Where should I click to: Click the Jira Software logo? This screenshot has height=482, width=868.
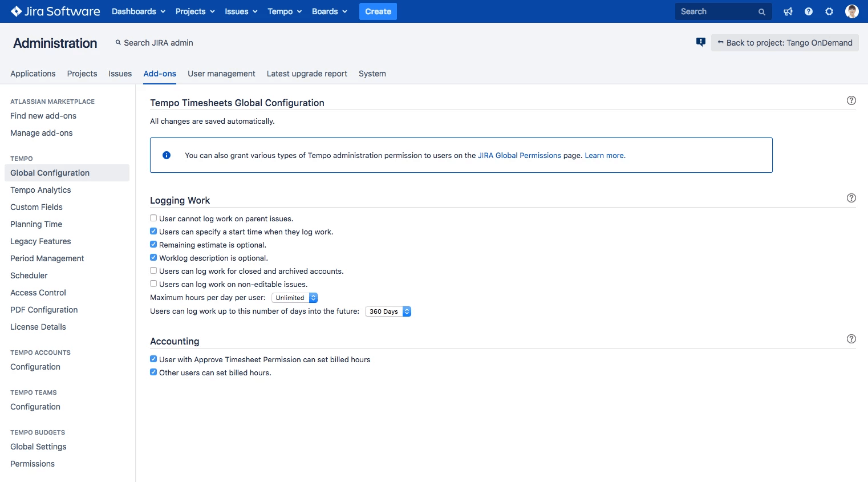55,11
